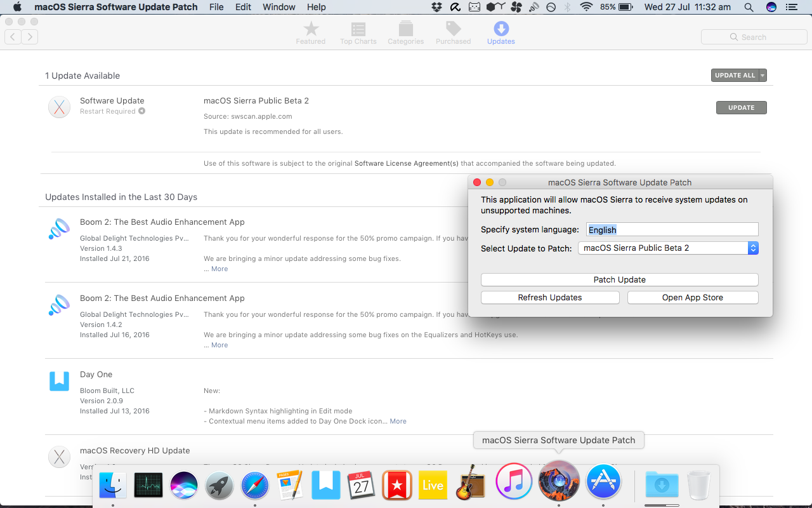Image resolution: width=812 pixels, height=508 pixels.
Task: Click the Bluetooth menu bar icon
Action: pos(568,7)
